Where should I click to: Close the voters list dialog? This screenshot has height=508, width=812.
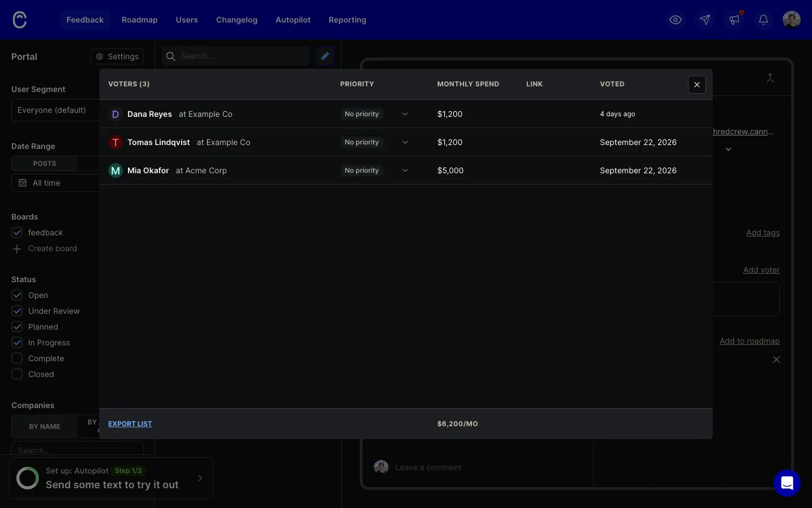pyautogui.click(x=697, y=85)
